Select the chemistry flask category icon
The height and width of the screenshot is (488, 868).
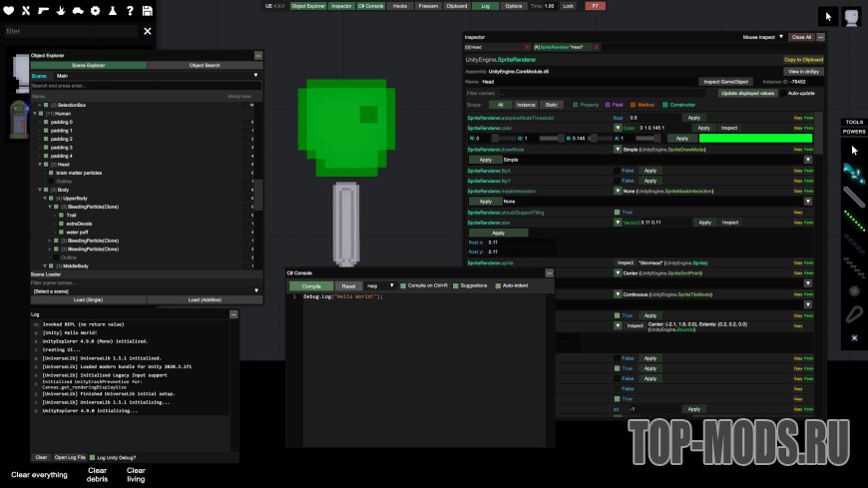[112, 11]
